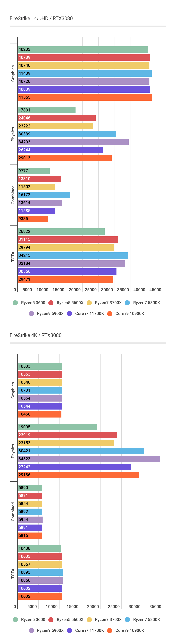This screenshot has height=644, width=176.
Task: Click Core i9 10900K legend dot in 4K chart
Action: (110, 630)
